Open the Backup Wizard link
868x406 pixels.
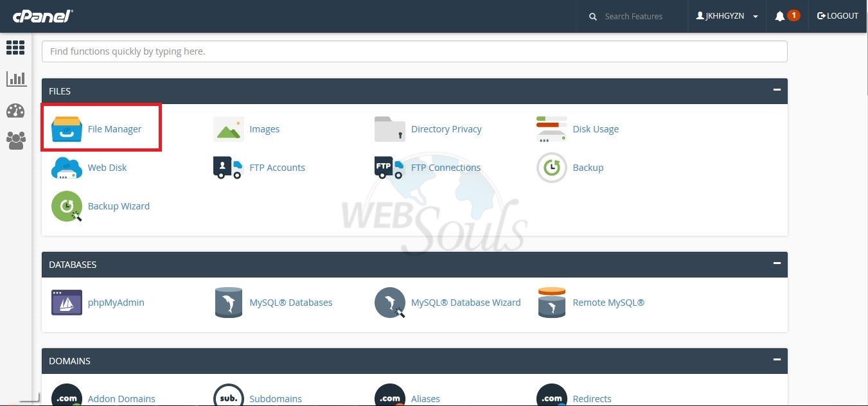(x=119, y=206)
